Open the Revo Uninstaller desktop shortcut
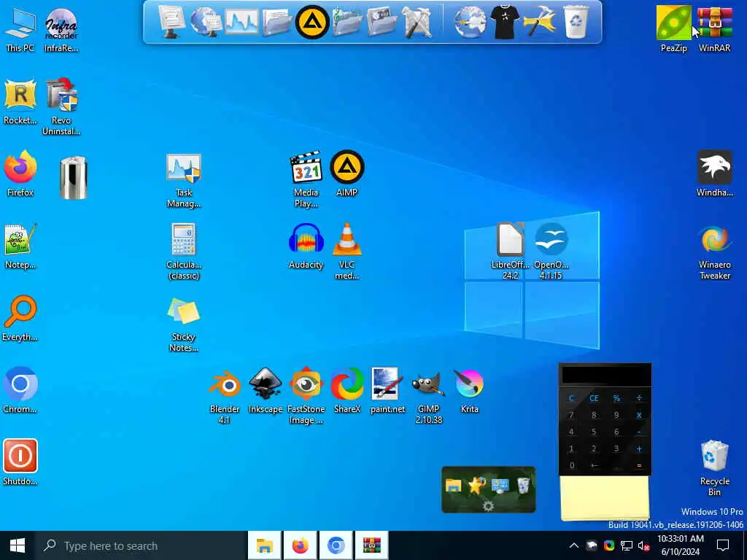 pos(61,107)
